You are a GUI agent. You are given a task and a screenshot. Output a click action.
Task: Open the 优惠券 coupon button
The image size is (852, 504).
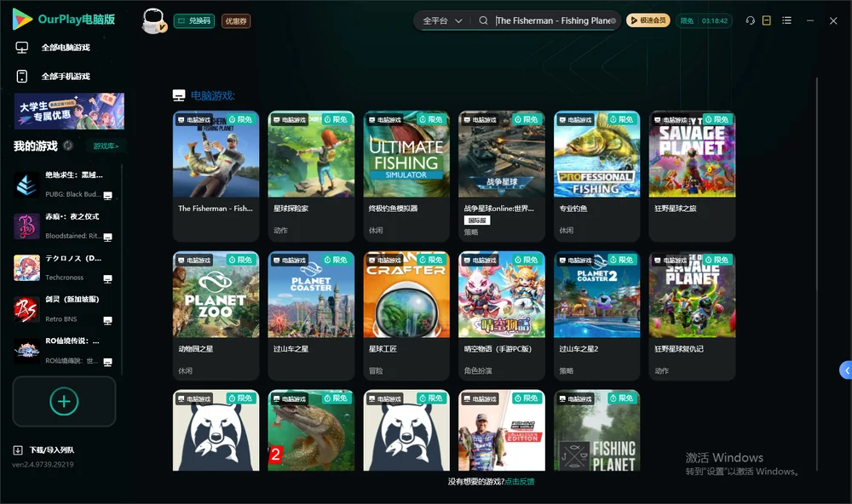pyautogui.click(x=236, y=21)
